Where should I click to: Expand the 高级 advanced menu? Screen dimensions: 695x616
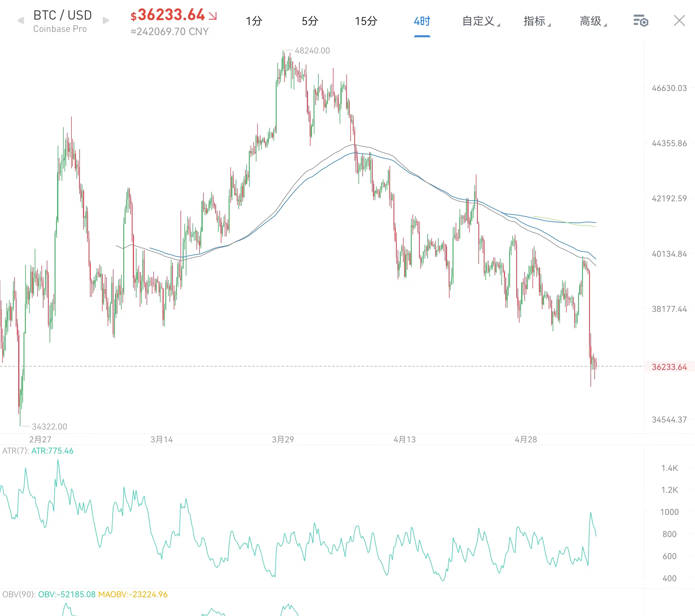(x=593, y=21)
